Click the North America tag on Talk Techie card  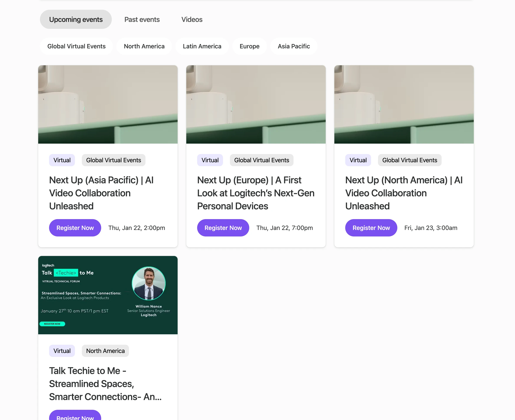(x=105, y=351)
